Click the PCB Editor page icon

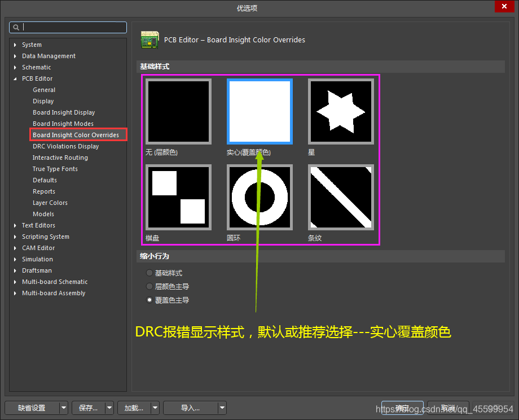click(x=149, y=40)
